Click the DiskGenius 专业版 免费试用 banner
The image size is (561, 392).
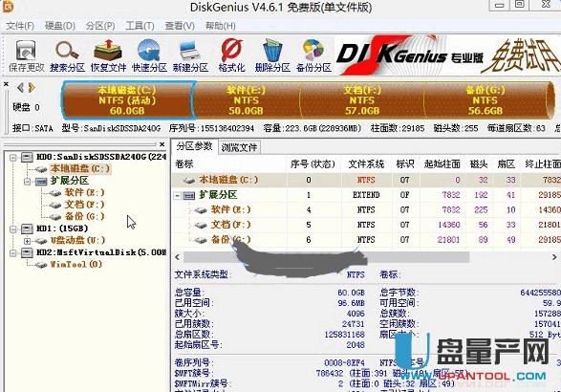click(x=448, y=55)
